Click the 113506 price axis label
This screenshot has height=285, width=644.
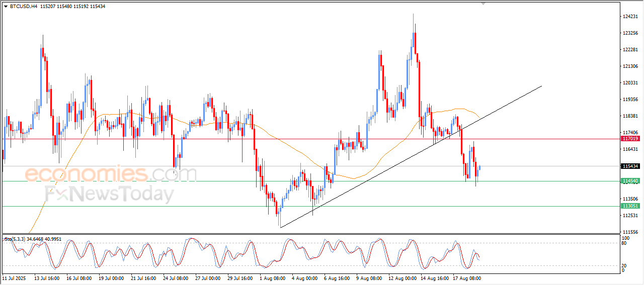coord(630,199)
